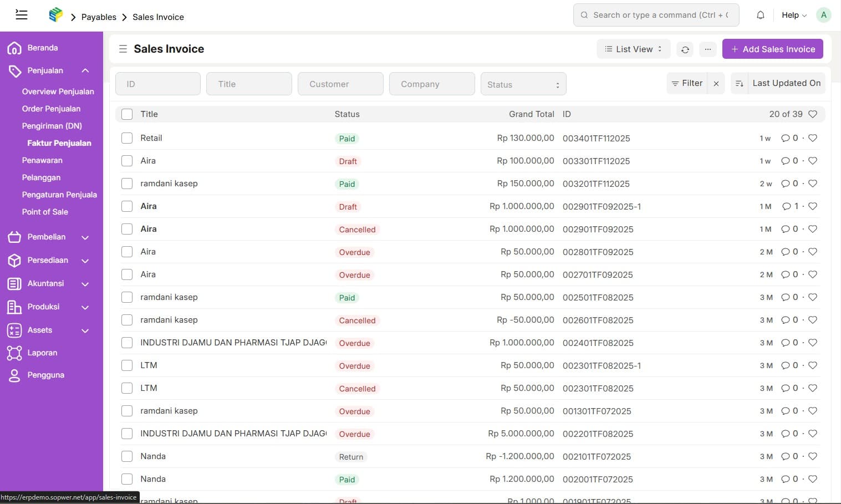Select the checkbox for the LTM Overdue invoice
Screen dimensions: 841x504
(x=126, y=365)
